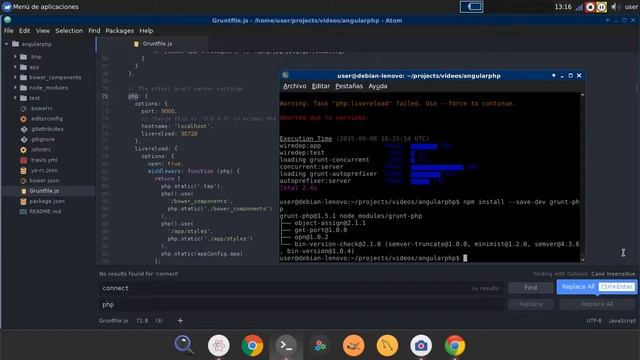Click the Replace All button
Image resolution: width=640 pixels, height=360 pixels.
pos(597,304)
